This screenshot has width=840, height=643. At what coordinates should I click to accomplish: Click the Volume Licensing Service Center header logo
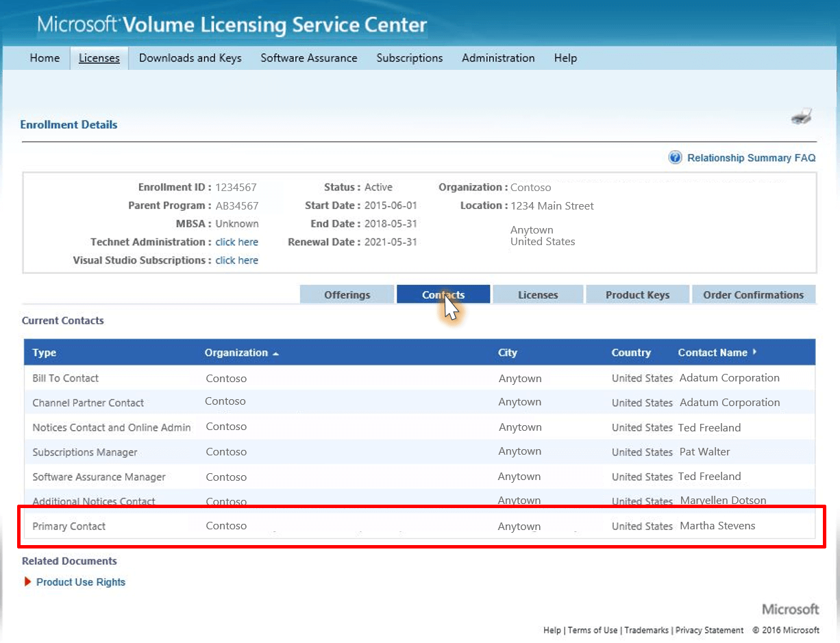[x=233, y=24]
